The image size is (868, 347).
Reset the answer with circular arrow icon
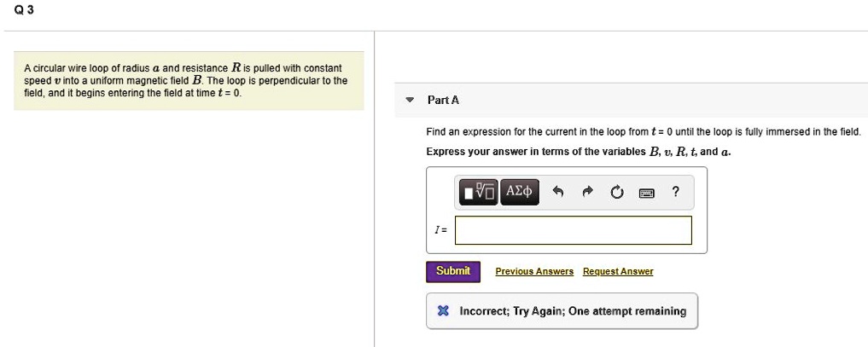click(x=617, y=192)
